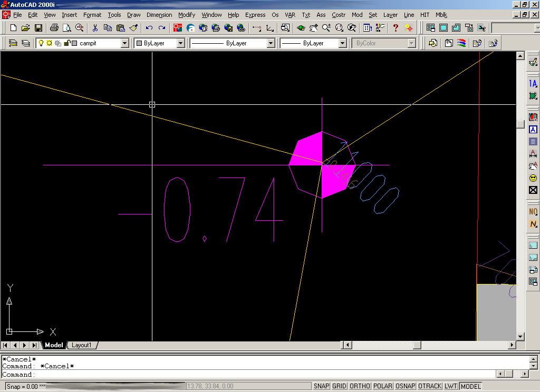540x392 pixels.
Task: Click the Save icon in the toolbar
Action: point(38,27)
